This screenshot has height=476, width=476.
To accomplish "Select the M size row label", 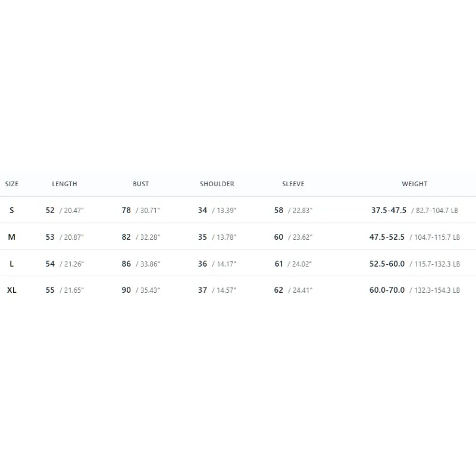I will pos(11,237).
